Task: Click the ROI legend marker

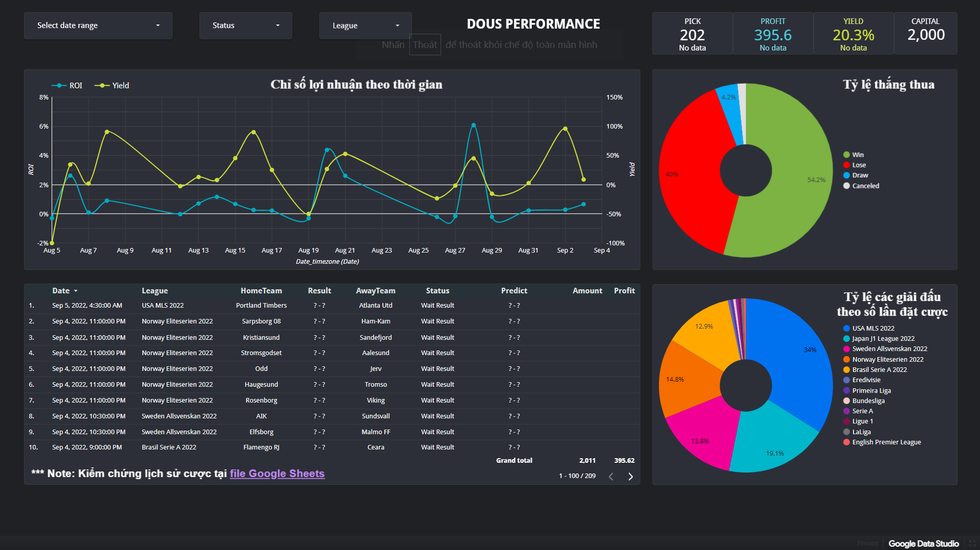Action: (60, 86)
